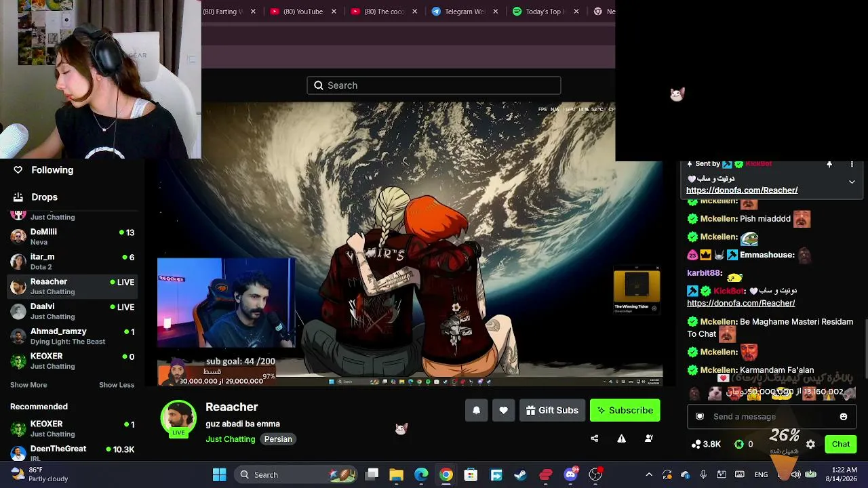
Task: Open KEOXER in the following list
Action: pos(73,361)
